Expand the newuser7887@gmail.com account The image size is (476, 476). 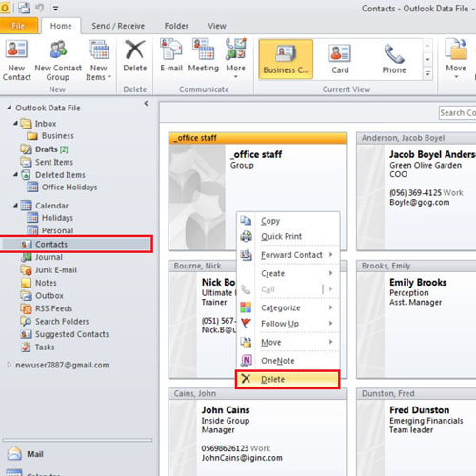[x=10, y=365]
